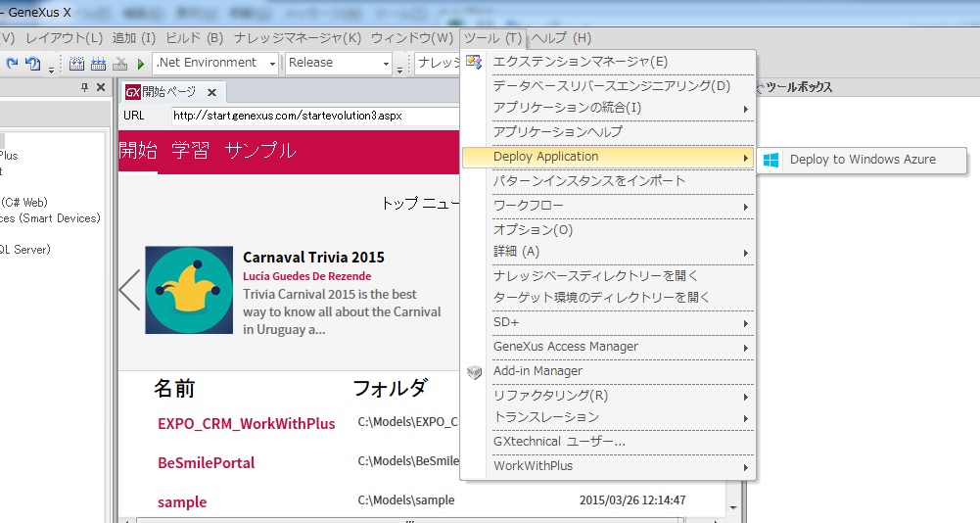980x523 pixels.
Task: Expand WorkWithPlus submenu
Action: click(746, 467)
